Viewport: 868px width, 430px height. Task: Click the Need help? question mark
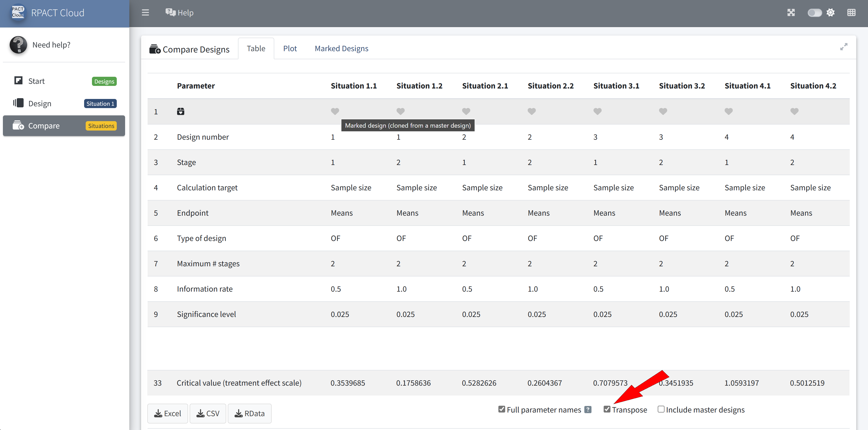point(18,45)
